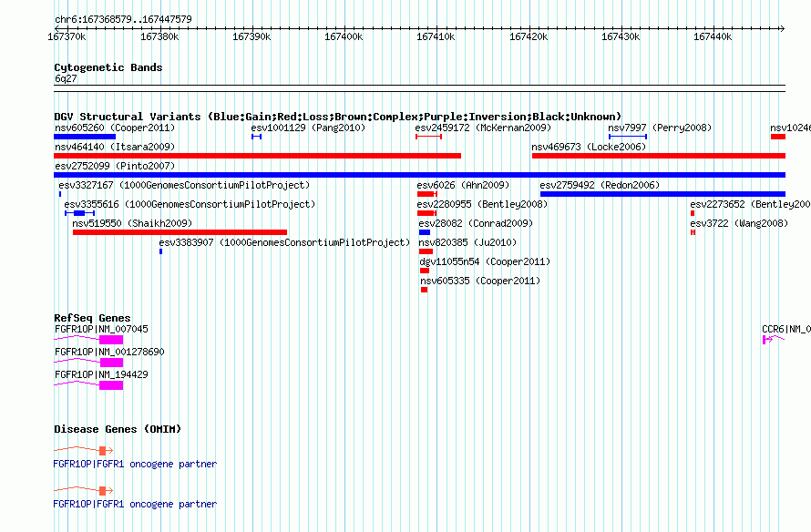Click the esv2459172 (McKernan2009) red bracket glyph
The height and width of the screenshot is (532, 811).
pos(429,137)
